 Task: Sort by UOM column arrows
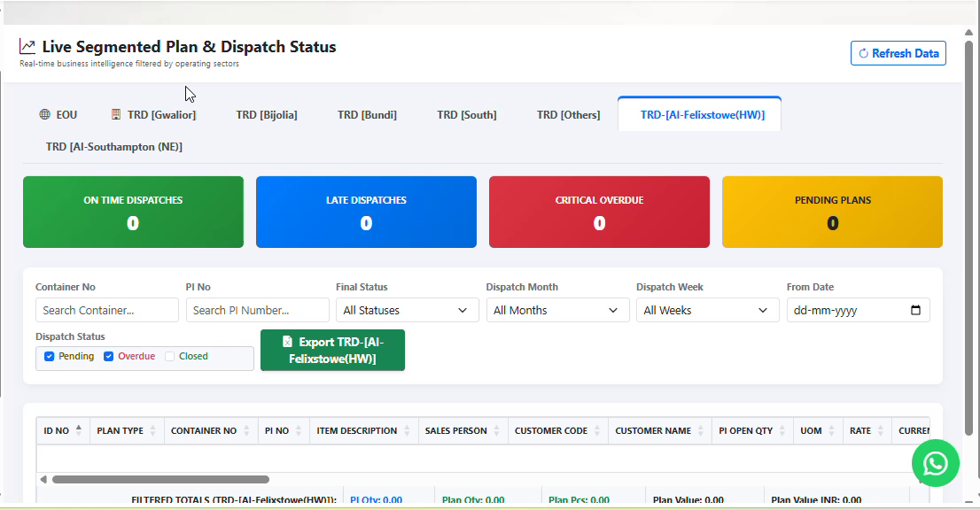coord(831,430)
